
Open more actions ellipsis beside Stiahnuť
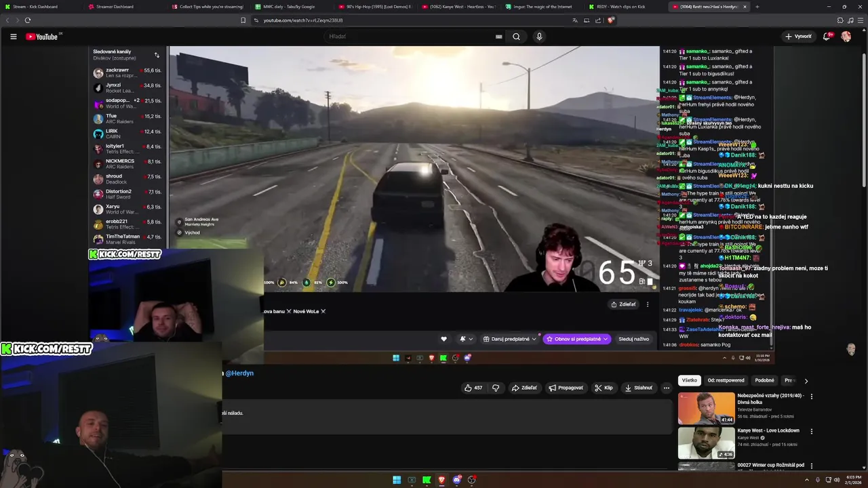[667, 388]
